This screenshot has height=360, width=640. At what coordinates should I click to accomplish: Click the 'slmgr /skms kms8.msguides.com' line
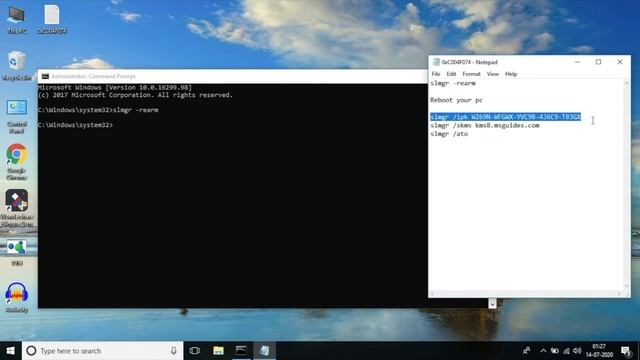click(484, 125)
